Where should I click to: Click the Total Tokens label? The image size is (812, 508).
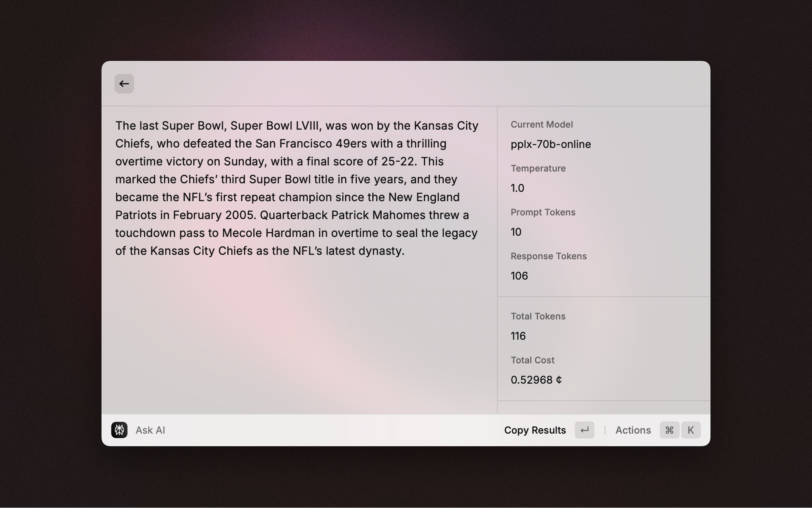click(x=538, y=316)
